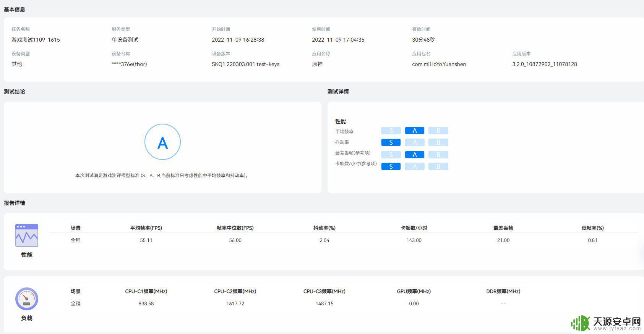644x334 pixels.
Task: Click the 最差丢帧 column header
Action: [x=503, y=228]
